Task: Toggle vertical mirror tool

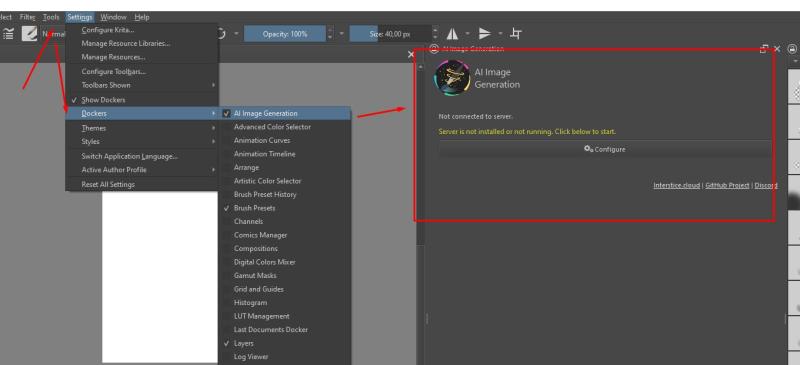Action: (485, 34)
